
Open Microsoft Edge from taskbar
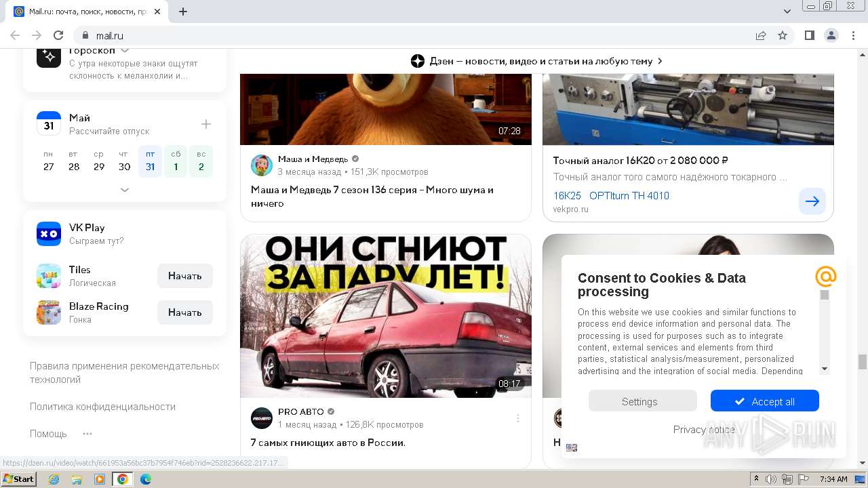coord(145,479)
